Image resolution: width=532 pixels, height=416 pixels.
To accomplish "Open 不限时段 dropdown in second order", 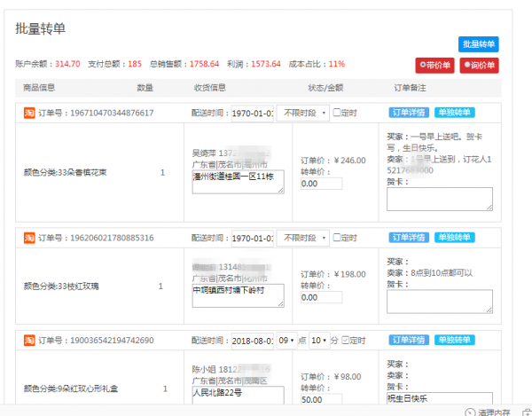I will click(302, 238).
